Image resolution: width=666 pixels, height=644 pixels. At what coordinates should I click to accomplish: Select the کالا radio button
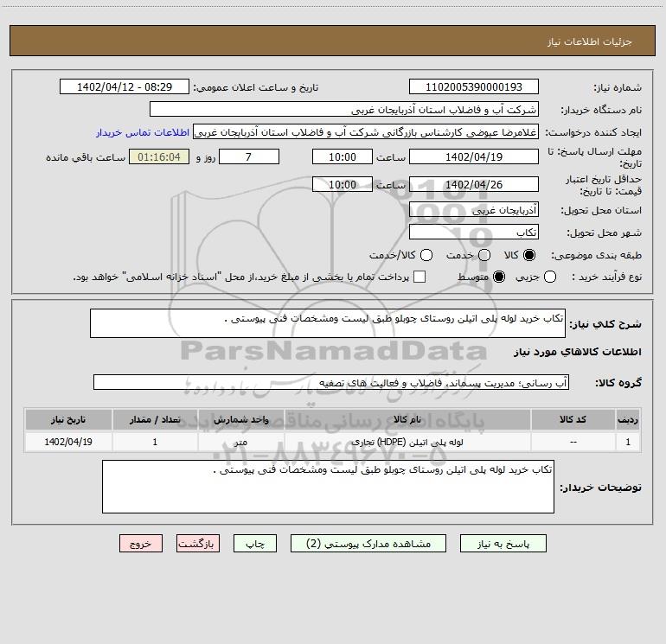coord(529,255)
